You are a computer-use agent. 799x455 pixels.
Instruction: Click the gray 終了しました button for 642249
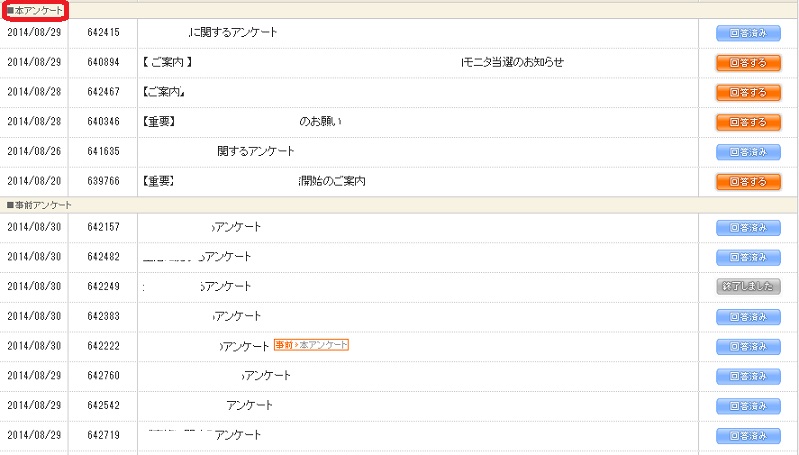click(x=748, y=287)
